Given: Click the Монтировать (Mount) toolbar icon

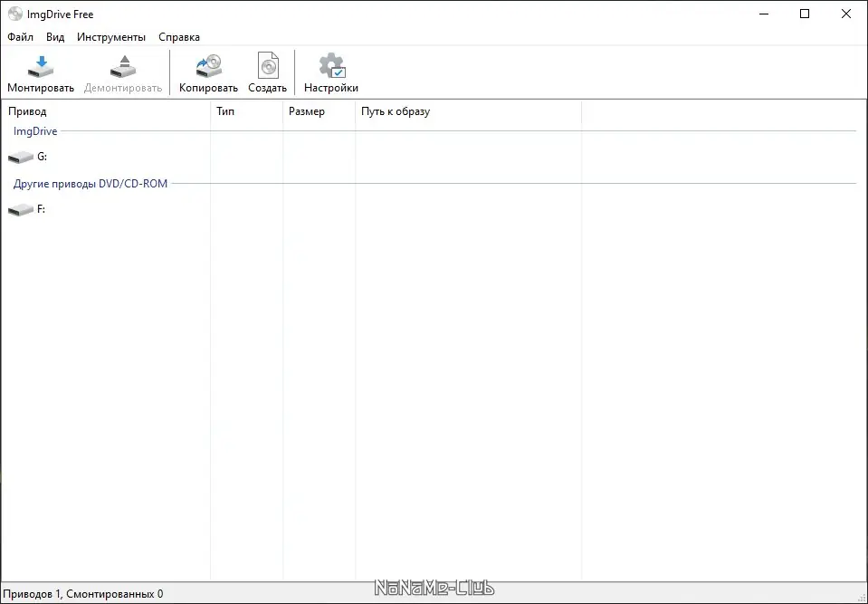Looking at the screenshot, I should point(41,66).
